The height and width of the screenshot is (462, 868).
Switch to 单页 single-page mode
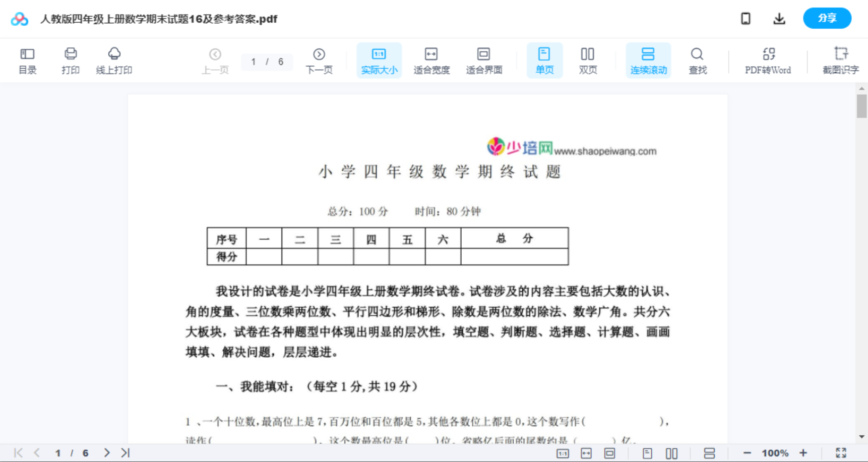point(544,59)
